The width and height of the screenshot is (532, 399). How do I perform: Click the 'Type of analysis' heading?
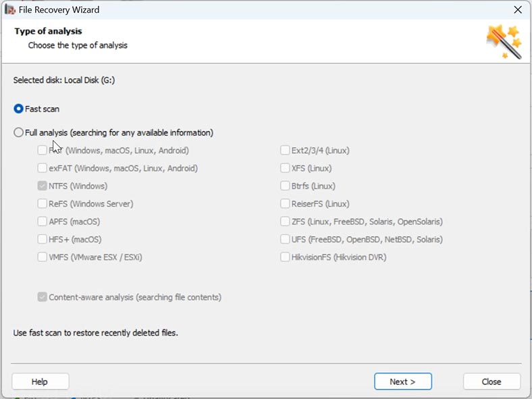(48, 31)
